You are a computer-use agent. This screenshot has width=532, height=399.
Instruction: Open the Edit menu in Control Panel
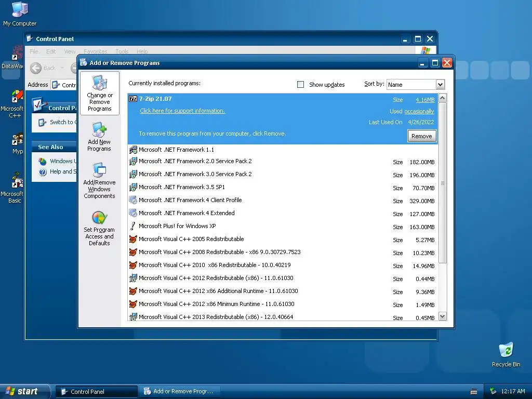[51, 51]
